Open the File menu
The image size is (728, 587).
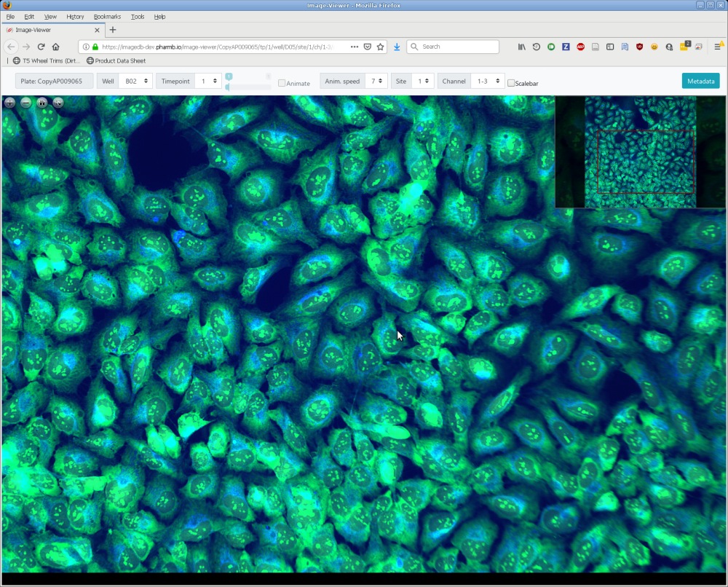10,17
